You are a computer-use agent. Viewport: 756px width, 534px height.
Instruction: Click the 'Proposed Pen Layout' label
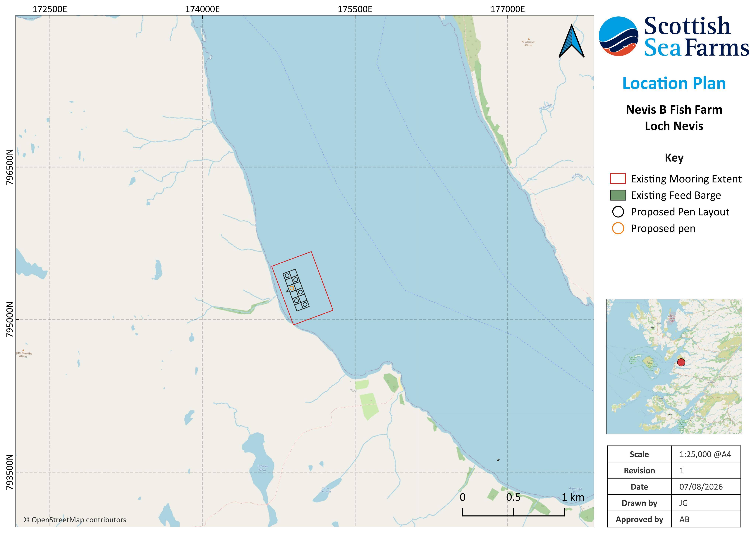click(x=680, y=212)
